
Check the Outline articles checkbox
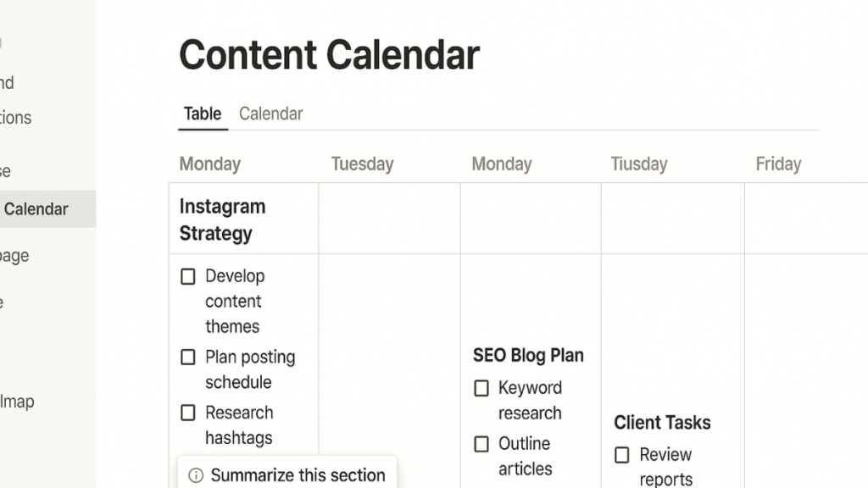coord(481,444)
